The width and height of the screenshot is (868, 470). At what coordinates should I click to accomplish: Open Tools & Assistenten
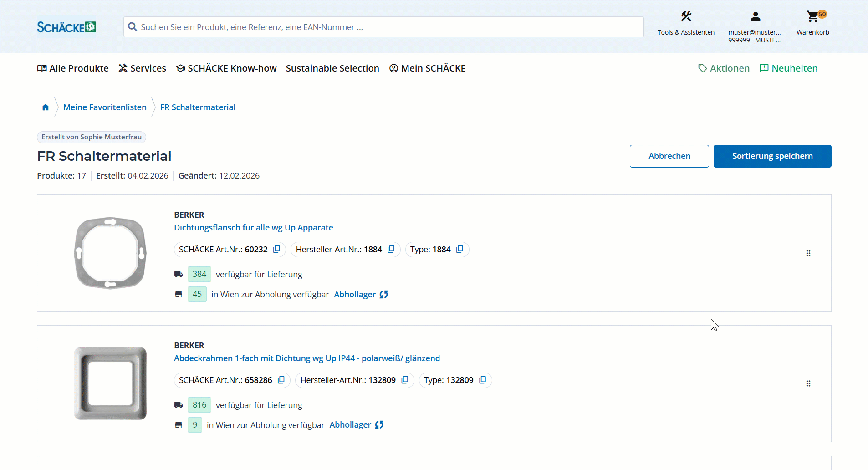[686, 23]
